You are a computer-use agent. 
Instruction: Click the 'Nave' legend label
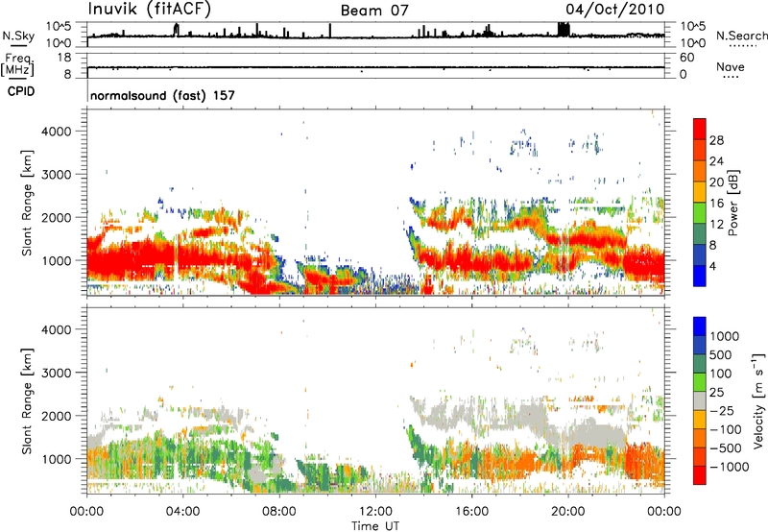[731, 66]
